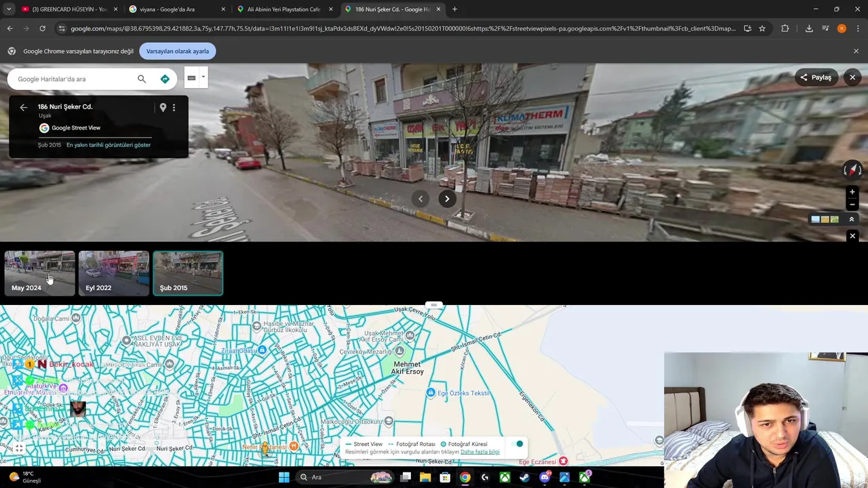This screenshot has width=868, height=488.
Task: Click the browser back arrow
Action: 9,28
